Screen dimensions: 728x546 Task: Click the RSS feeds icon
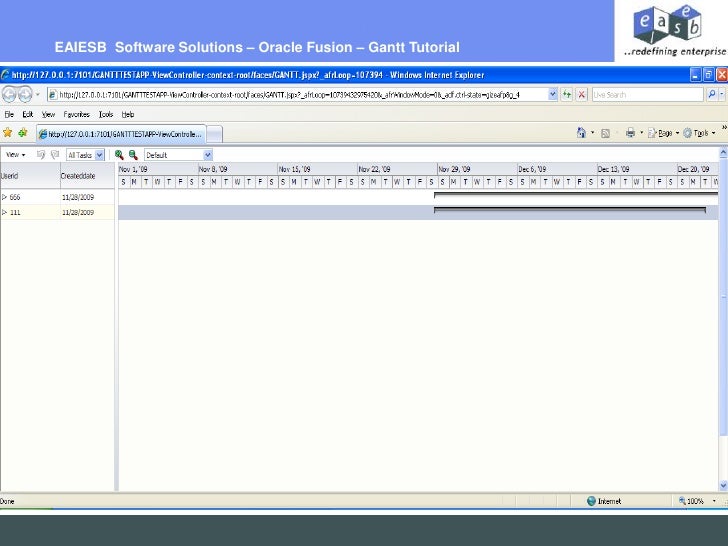605,133
